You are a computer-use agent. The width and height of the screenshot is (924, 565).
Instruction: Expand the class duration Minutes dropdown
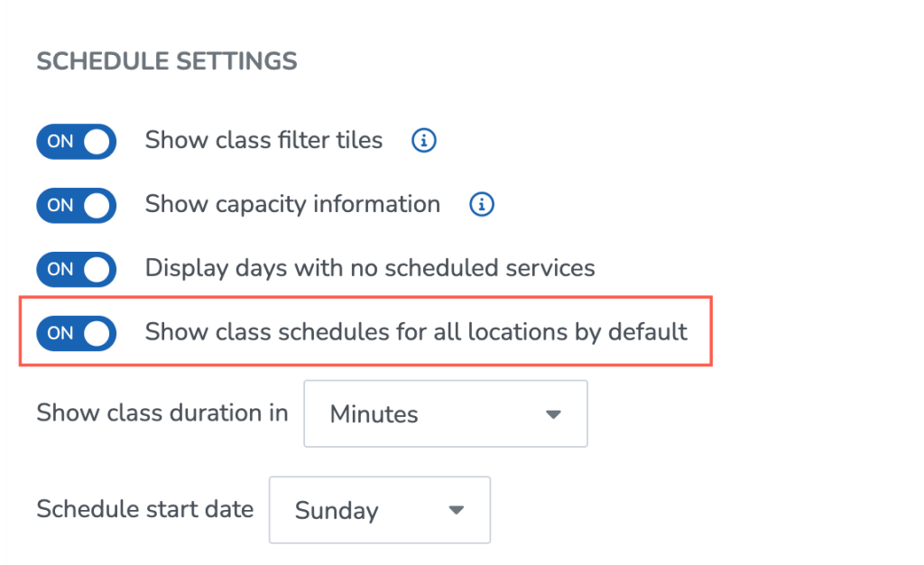coord(446,413)
